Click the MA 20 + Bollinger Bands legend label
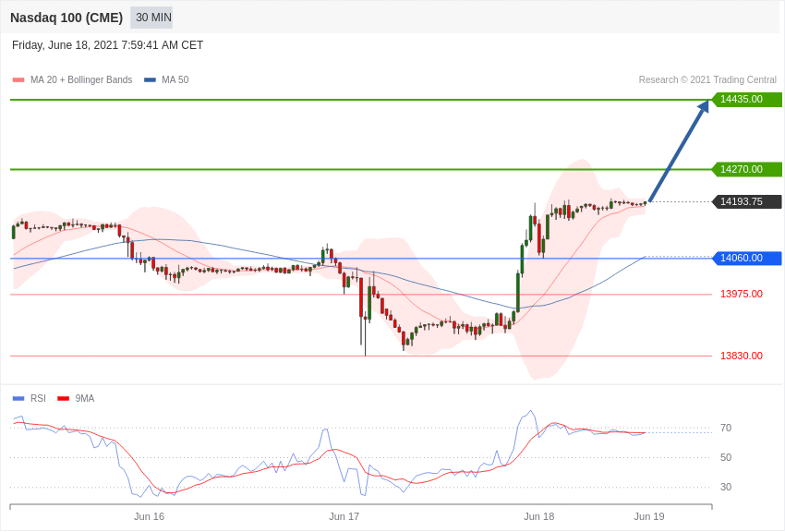This screenshot has height=532, width=785. pyautogui.click(x=81, y=79)
